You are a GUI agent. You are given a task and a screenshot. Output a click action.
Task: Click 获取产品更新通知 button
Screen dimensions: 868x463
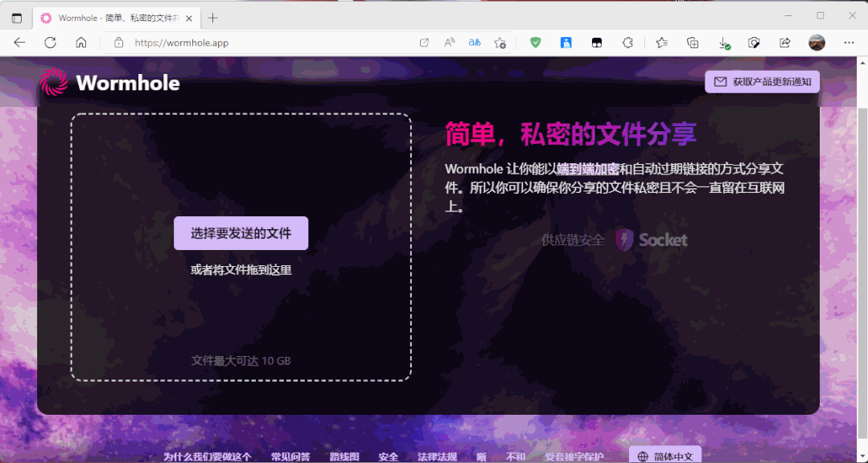coord(762,82)
